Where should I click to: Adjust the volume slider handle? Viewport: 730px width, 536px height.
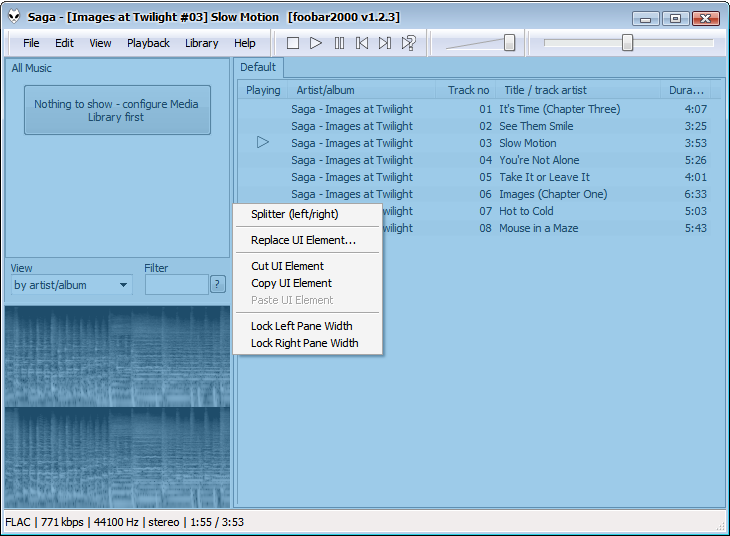coord(509,43)
